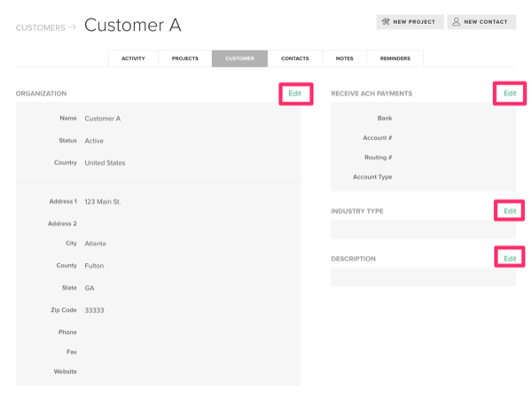Click the New Project button label
532x403 pixels.
point(414,21)
